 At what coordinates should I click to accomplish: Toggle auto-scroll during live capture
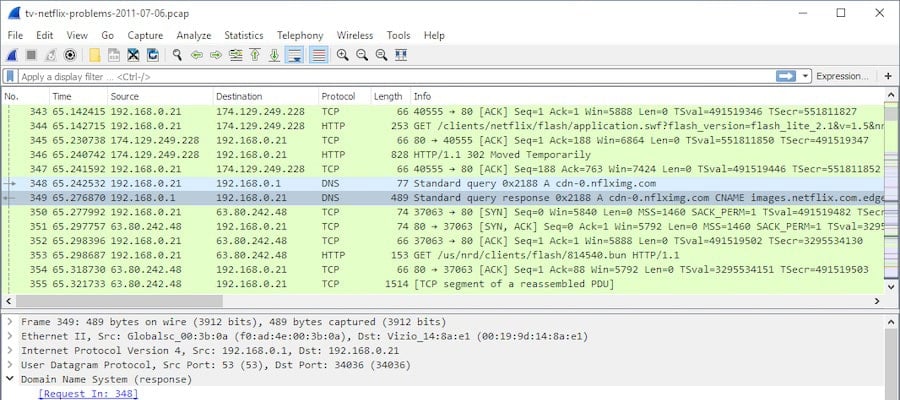[295, 55]
